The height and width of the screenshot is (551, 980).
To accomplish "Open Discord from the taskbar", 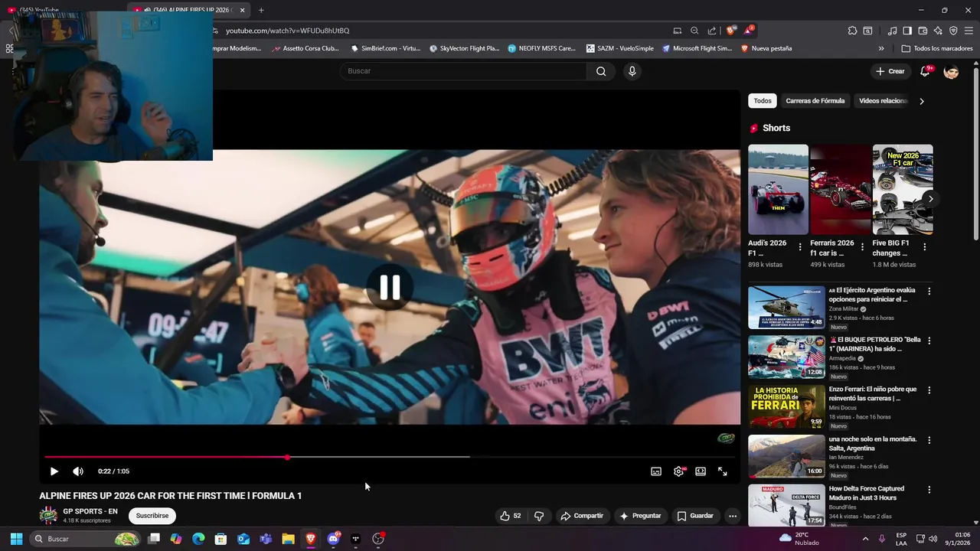I will coord(333,539).
